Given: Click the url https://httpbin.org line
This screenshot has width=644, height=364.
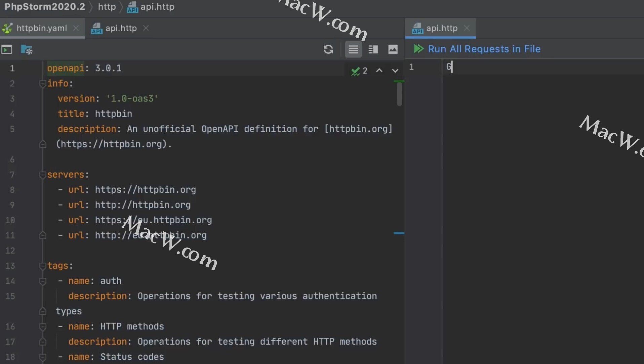Looking at the screenshot, I should 145,190.
